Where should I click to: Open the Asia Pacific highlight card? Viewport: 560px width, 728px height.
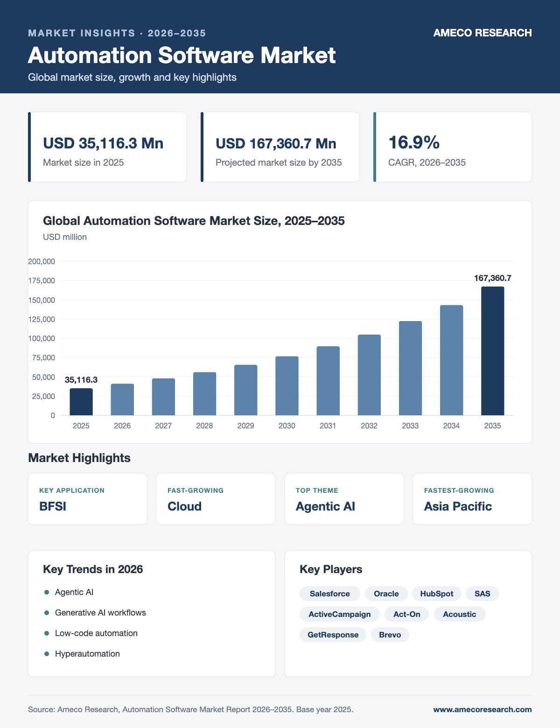(x=472, y=499)
